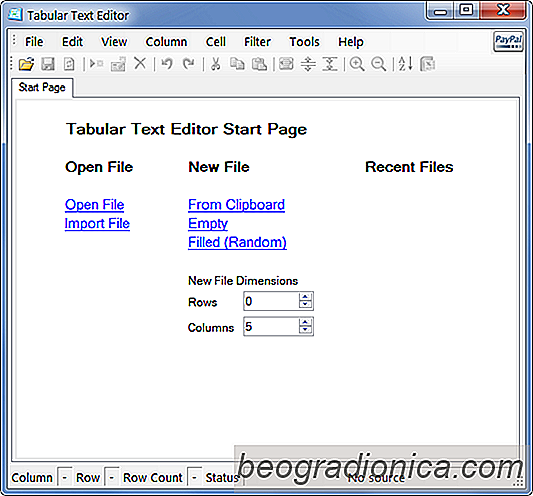Click the sigma-shaped toolbar icon
This screenshot has height=496, width=533.
330,64
